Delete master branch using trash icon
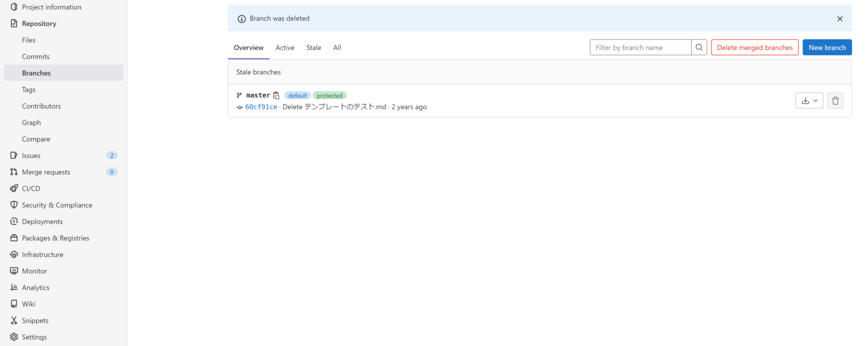This screenshot has height=346, width=868. tap(835, 100)
